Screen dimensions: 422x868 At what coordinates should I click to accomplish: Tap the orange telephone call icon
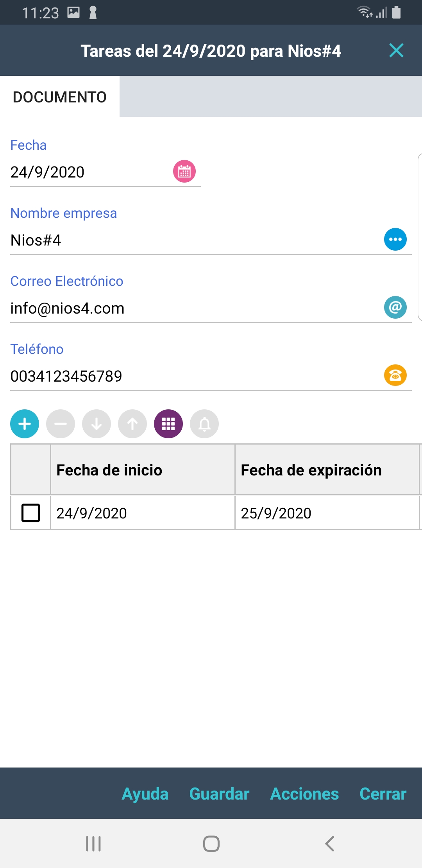[395, 375]
